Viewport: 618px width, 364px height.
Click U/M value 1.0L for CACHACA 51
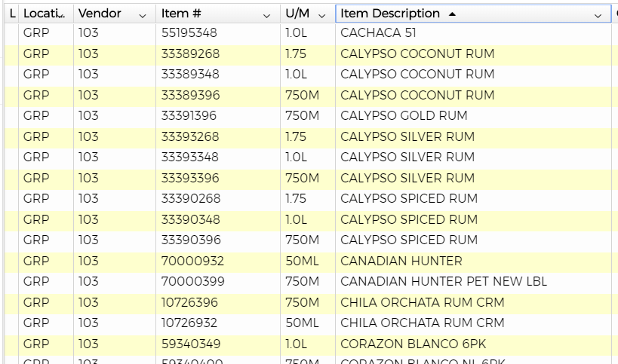[296, 32]
